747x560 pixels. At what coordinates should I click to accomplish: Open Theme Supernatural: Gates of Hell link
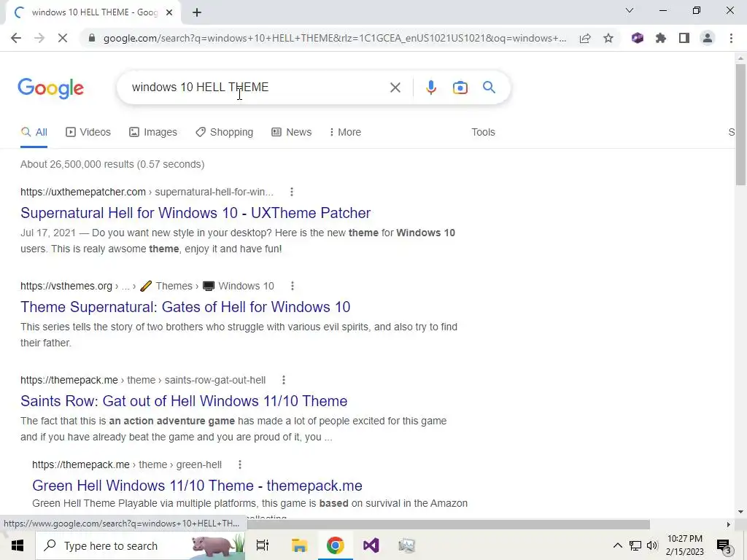[x=185, y=307]
